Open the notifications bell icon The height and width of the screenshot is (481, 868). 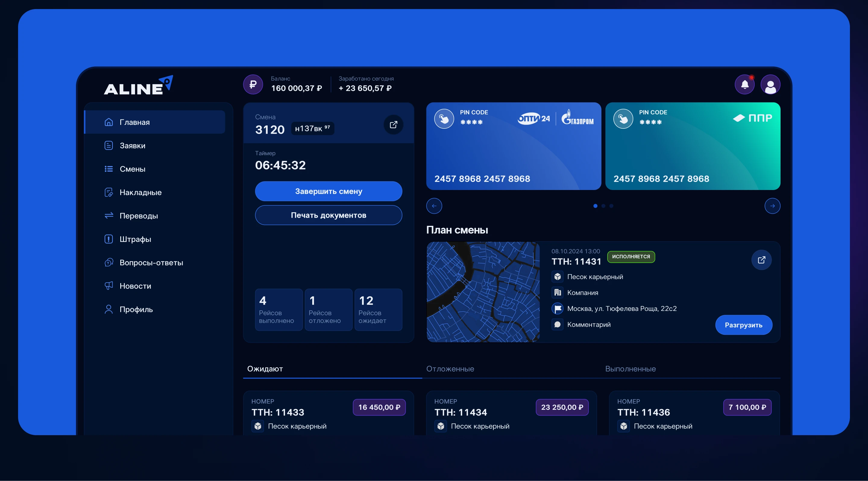(745, 85)
